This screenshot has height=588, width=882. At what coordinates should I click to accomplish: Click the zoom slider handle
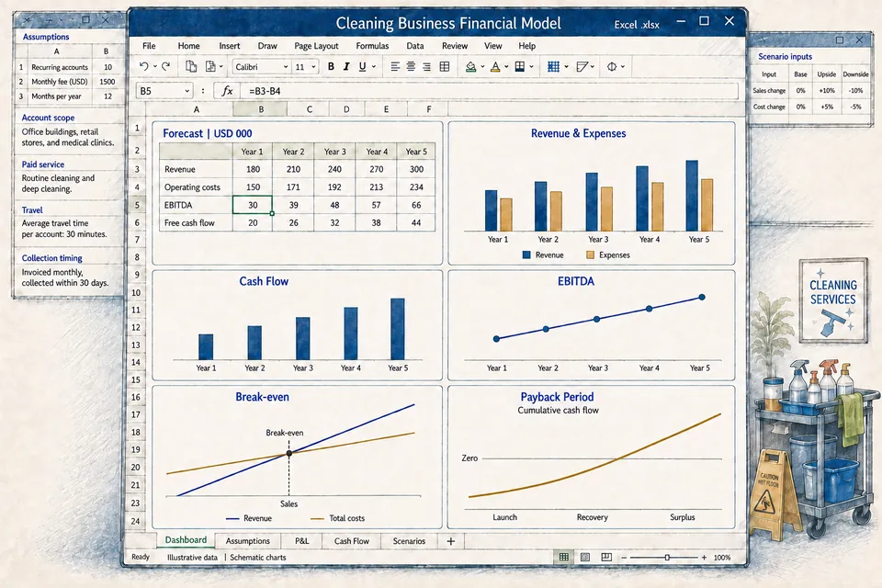click(667, 558)
